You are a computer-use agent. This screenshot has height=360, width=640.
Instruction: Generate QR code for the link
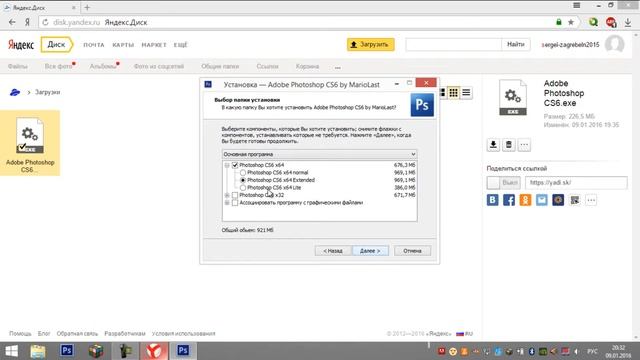[x=575, y=200]
